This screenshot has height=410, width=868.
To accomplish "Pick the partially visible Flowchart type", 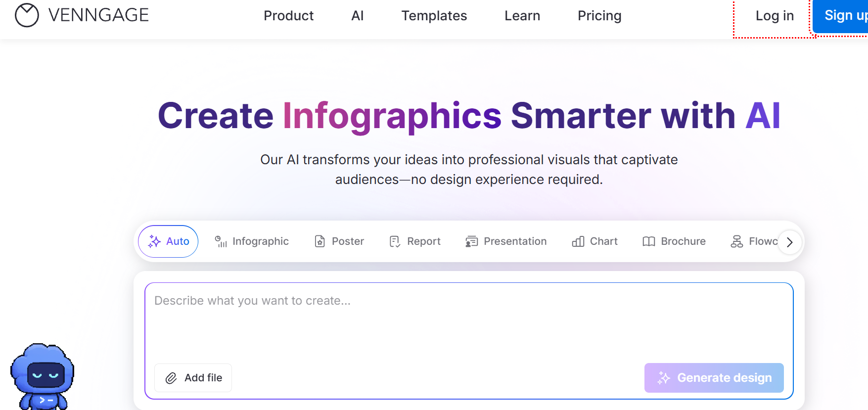I will coord(754,241).
